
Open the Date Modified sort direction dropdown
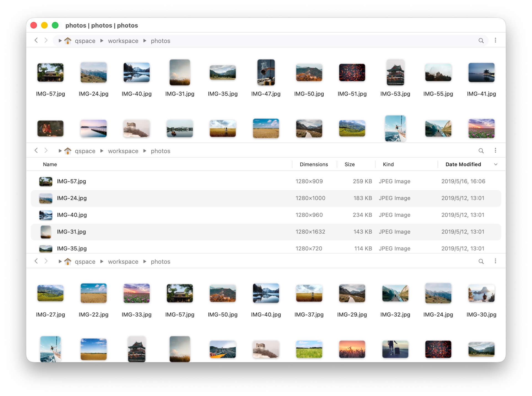496,164
